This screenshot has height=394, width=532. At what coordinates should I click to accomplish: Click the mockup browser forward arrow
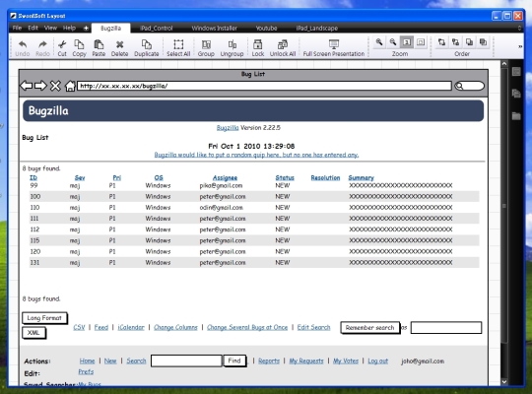(x=40, y=86)
